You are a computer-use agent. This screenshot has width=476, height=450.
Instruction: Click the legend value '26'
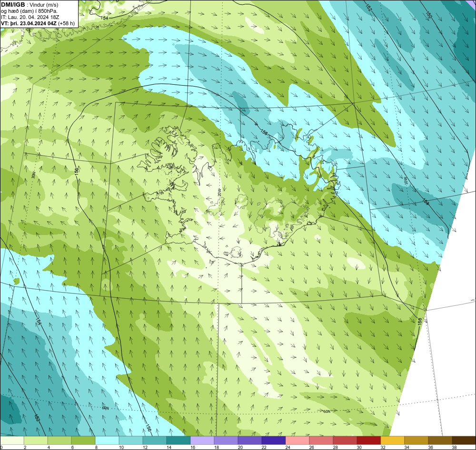click(311, 447)
